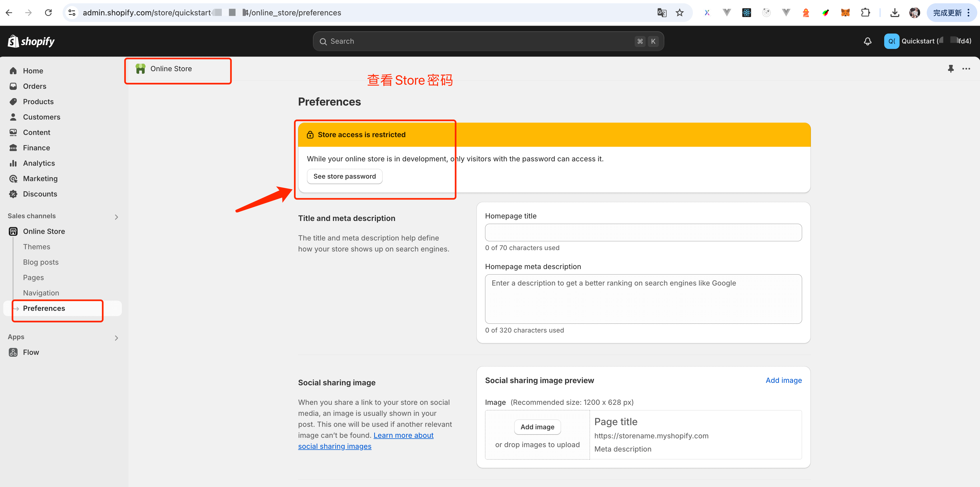The width and height of the screenshot is (980, 487).
Task: Click the See store password button
Action: click(344, 176)
